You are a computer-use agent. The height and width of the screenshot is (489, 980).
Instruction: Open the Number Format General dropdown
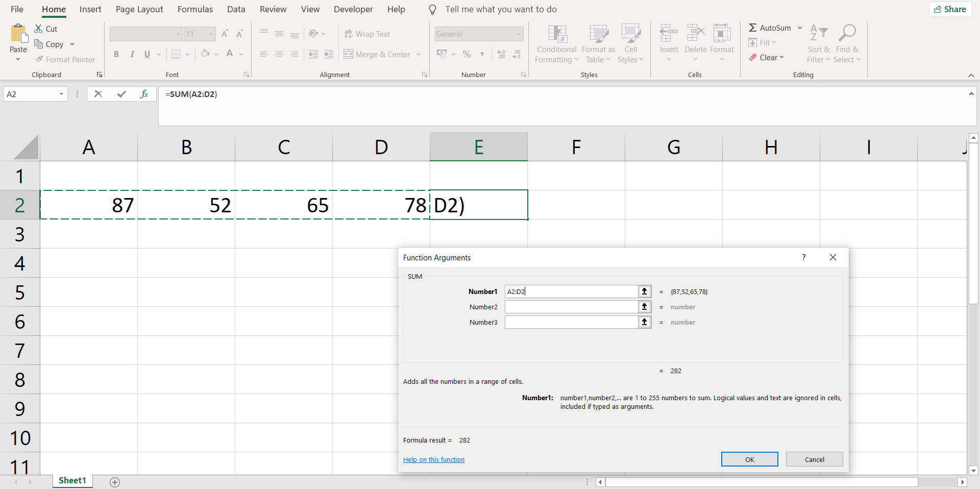coord(519,34)
